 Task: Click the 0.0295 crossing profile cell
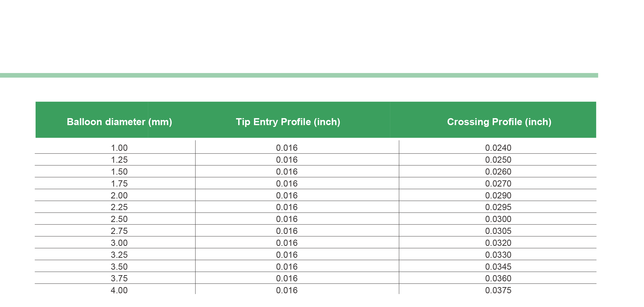point(498,207)
